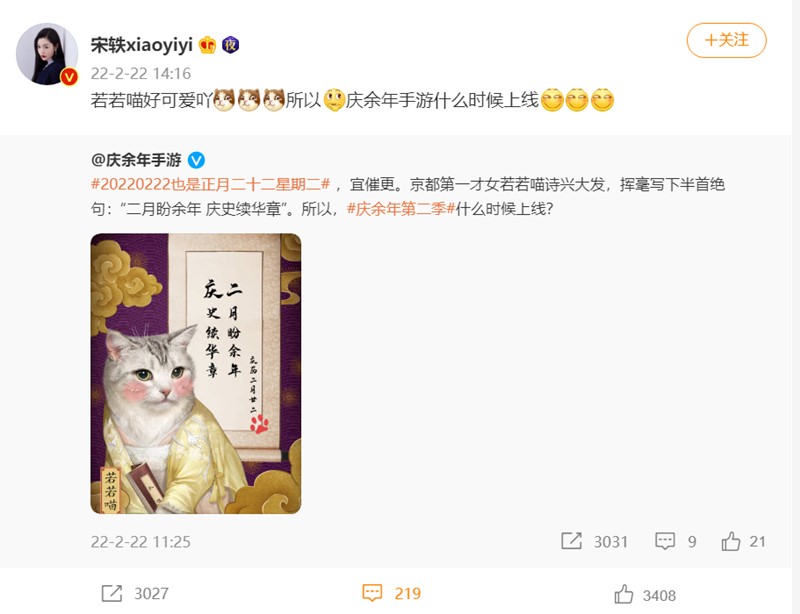Open 宋轶xiaoyiyi's profile avatar
The image size is (800, 614).
tap(47, 54)
